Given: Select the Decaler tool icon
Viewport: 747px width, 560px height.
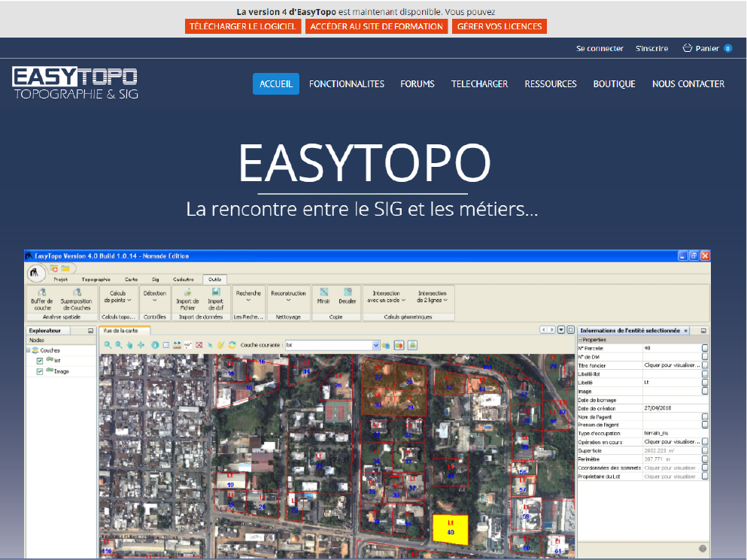Looking at the screenshot, I should pos(348,292).
